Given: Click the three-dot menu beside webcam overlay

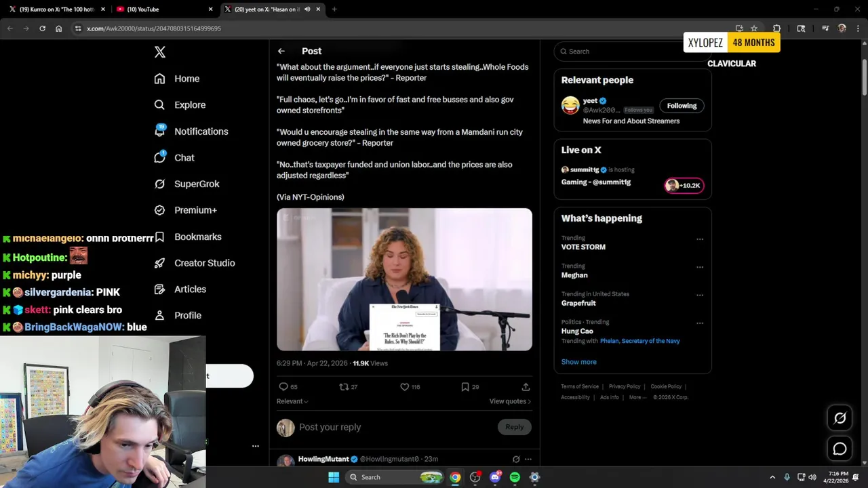Looking at the screenshot, I should [256, 446].
